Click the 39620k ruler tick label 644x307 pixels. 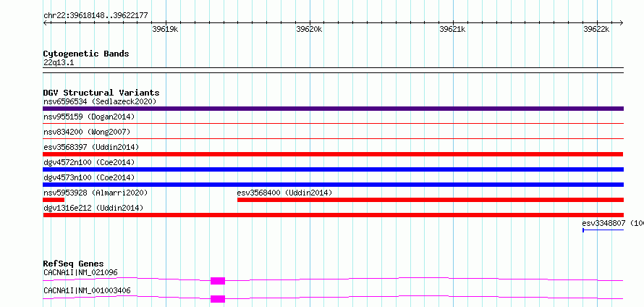[309, 29]
